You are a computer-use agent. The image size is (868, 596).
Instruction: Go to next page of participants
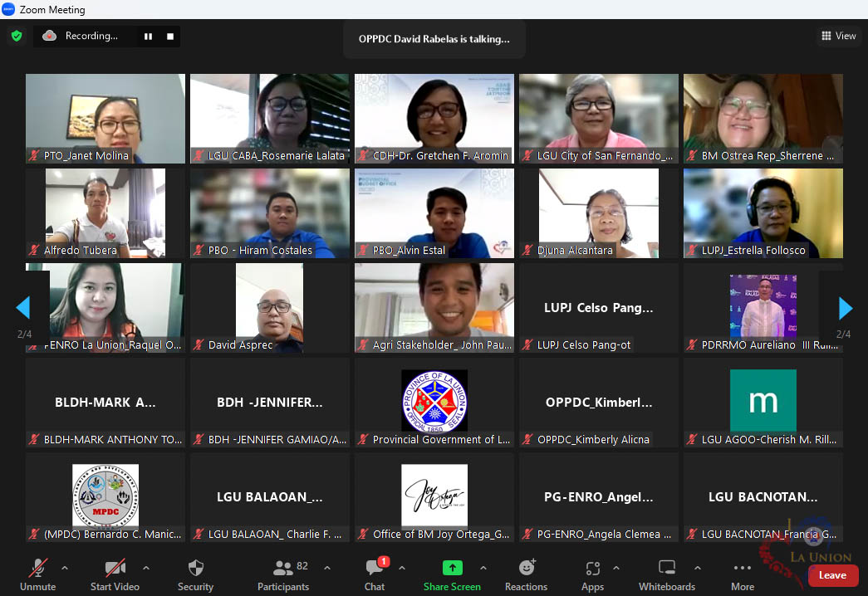(x=846, y=308)
